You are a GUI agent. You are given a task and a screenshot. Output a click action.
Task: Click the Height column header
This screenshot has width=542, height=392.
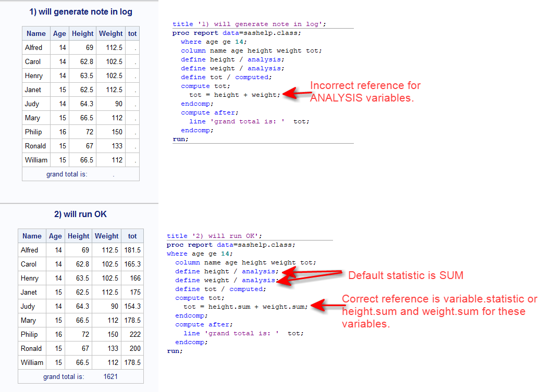[x=82, y=33]
